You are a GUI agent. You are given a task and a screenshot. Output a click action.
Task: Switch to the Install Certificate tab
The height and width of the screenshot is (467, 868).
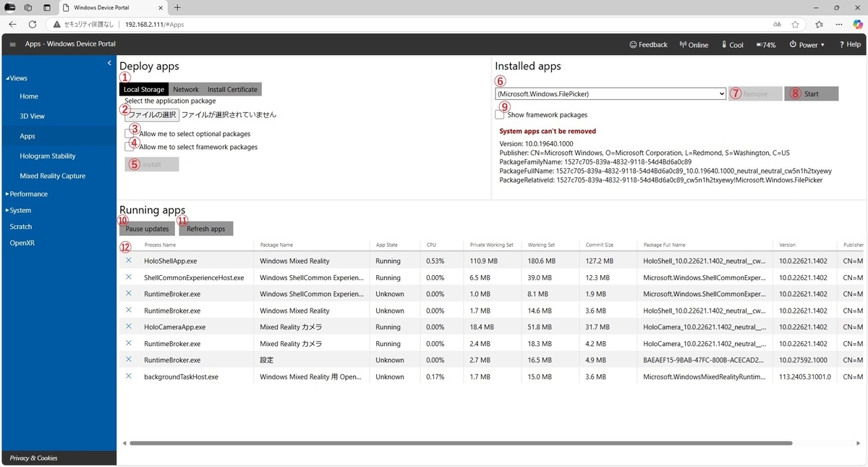click(232, 89)
